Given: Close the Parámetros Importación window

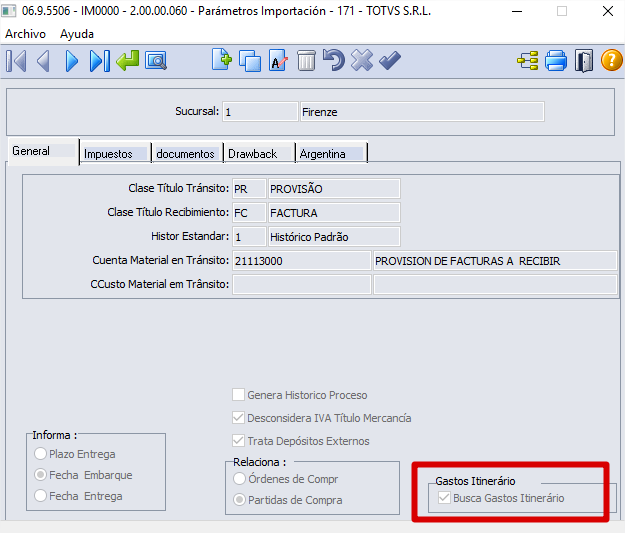Looking at the screenshot, I should (x=607, y=11).
